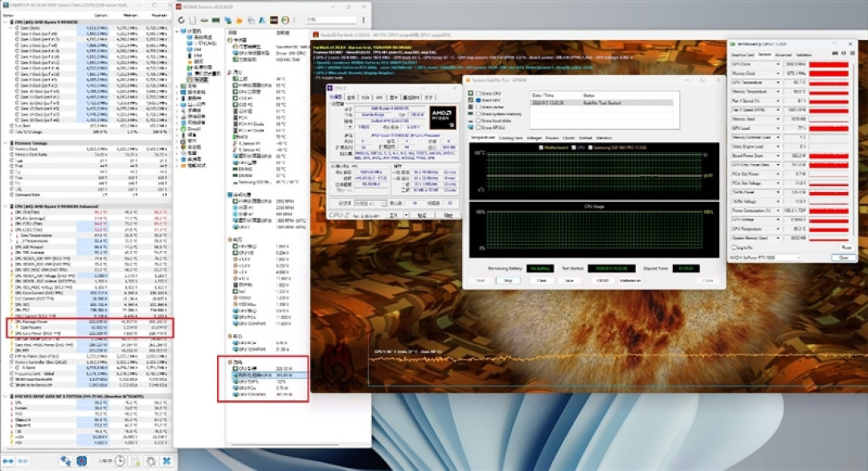Open the AIDA64 system stability test flame icon

coord(240,20)
